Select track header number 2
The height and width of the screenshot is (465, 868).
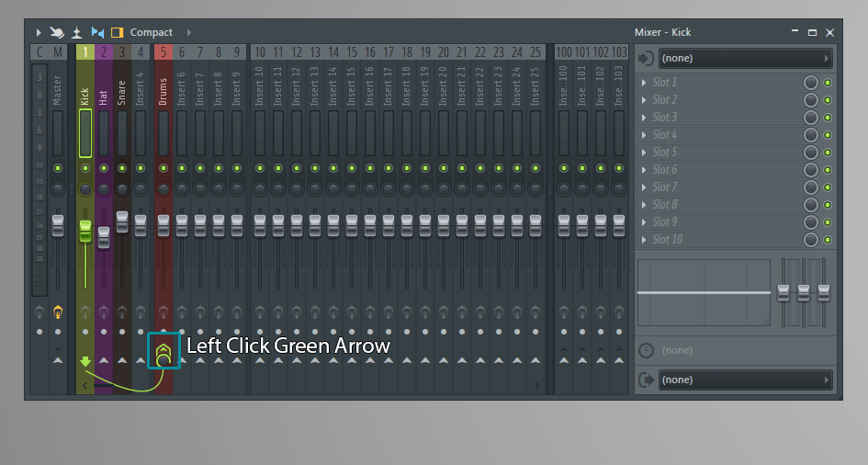pyautogui.click(x=104, y=52)
